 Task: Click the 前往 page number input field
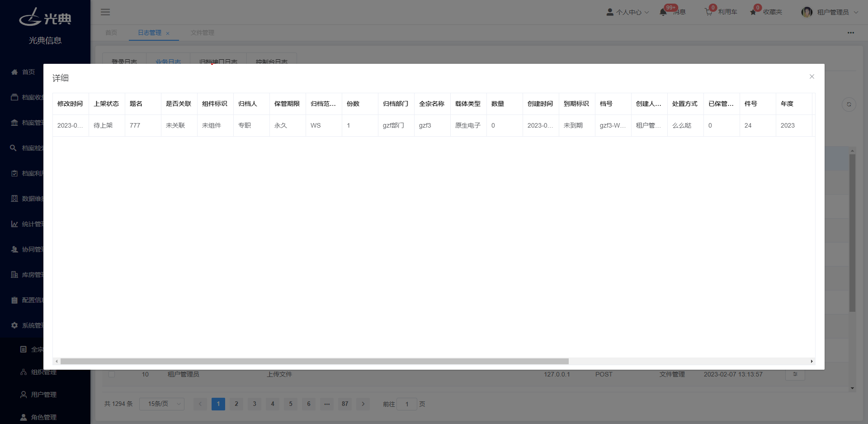(x=407, y=404)
